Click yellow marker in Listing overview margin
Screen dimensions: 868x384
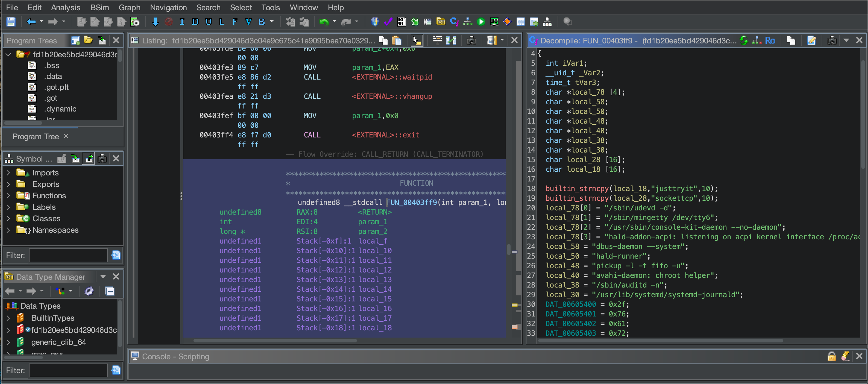(x=514, y=305)
